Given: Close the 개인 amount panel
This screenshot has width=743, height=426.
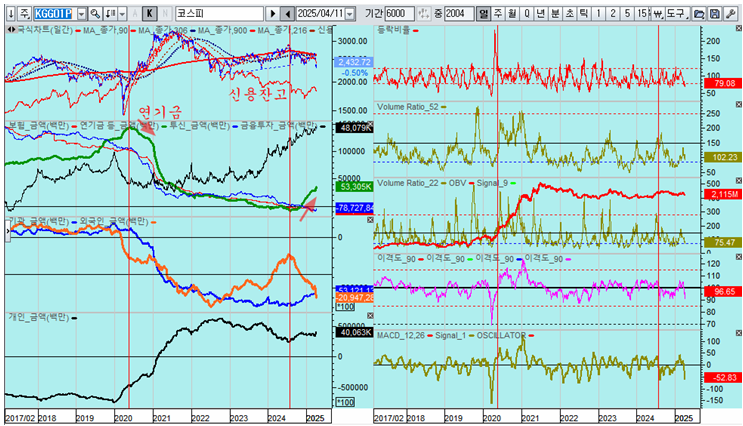Looking at the screenshot, I should point(371,316).
